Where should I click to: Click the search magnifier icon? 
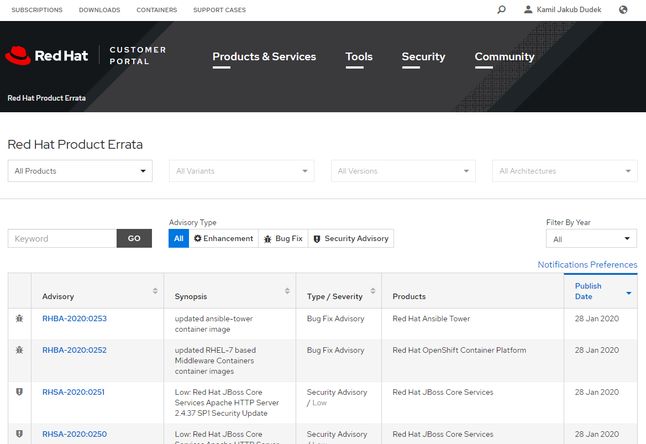(x=501, y=9)
